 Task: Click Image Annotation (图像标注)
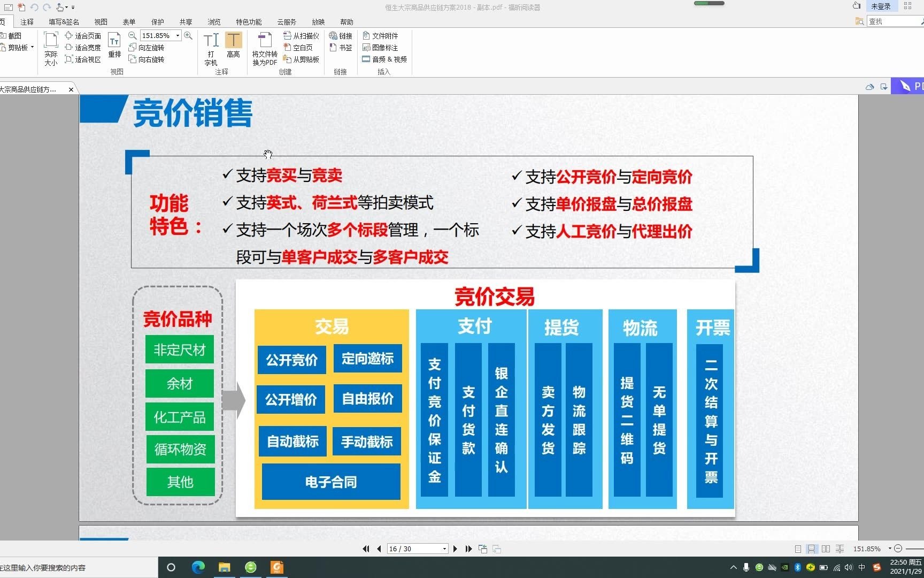[380, 48]
